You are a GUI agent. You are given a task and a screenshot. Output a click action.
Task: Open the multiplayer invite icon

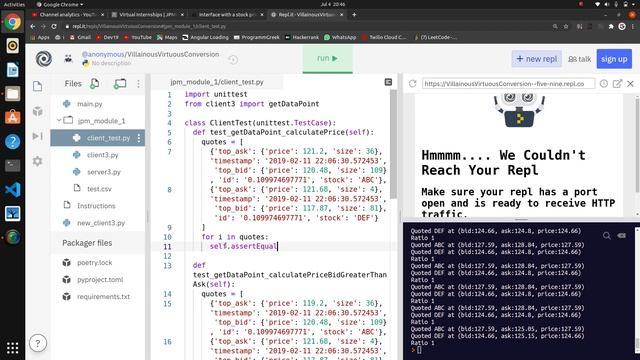(68, 59)
